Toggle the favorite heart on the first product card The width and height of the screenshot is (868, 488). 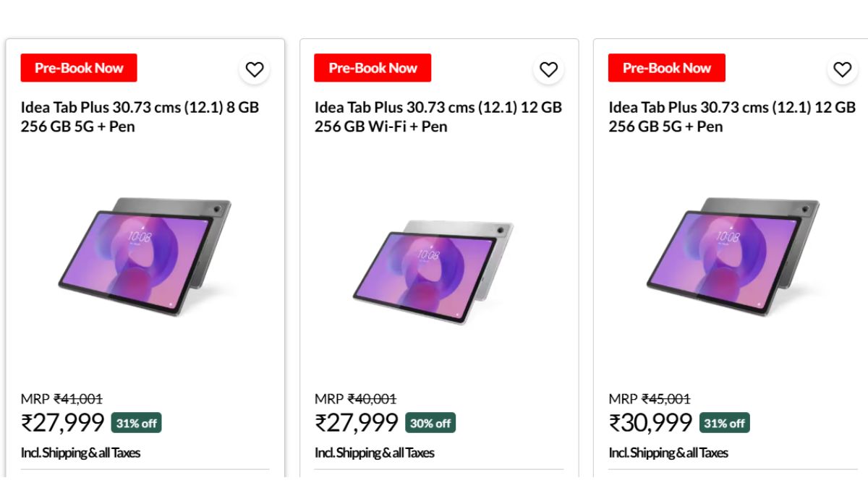pyautogui.click(x=255, y=69)
